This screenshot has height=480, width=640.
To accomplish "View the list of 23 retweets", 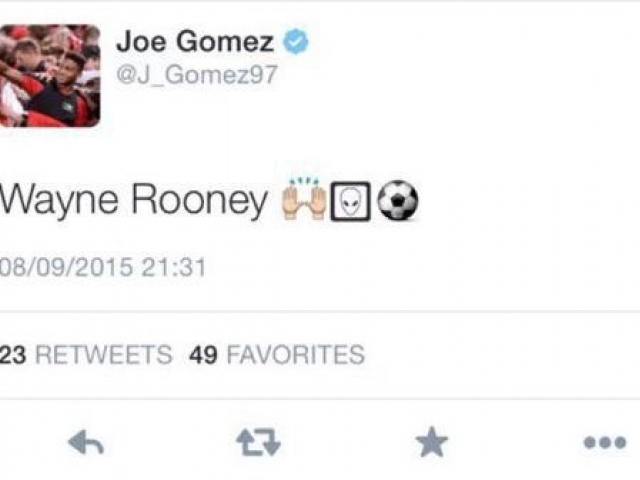I will click(86, 354).
